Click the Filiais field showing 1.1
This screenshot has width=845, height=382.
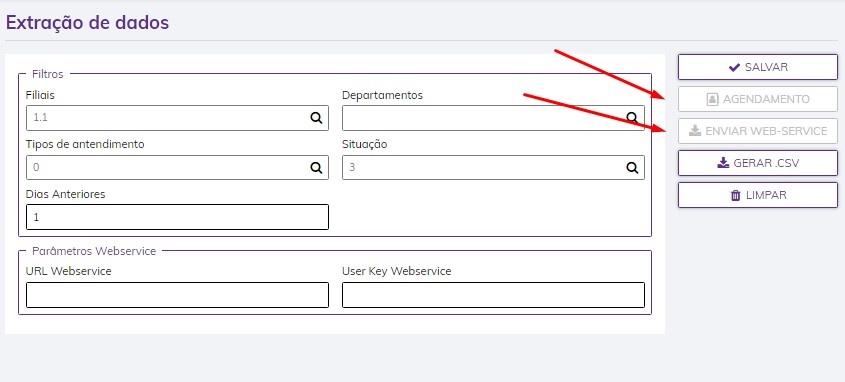(177, 118)
